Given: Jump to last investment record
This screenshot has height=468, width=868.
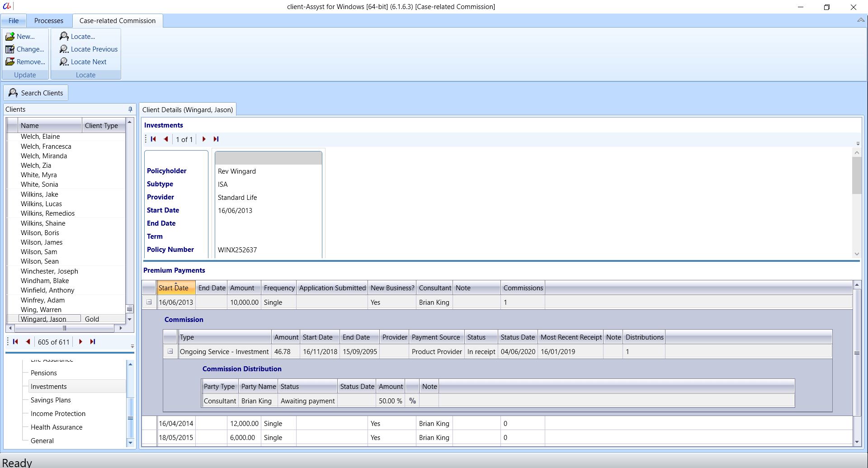Looking at the screenshot, I should pyautogui.click(x=216, y=139).
